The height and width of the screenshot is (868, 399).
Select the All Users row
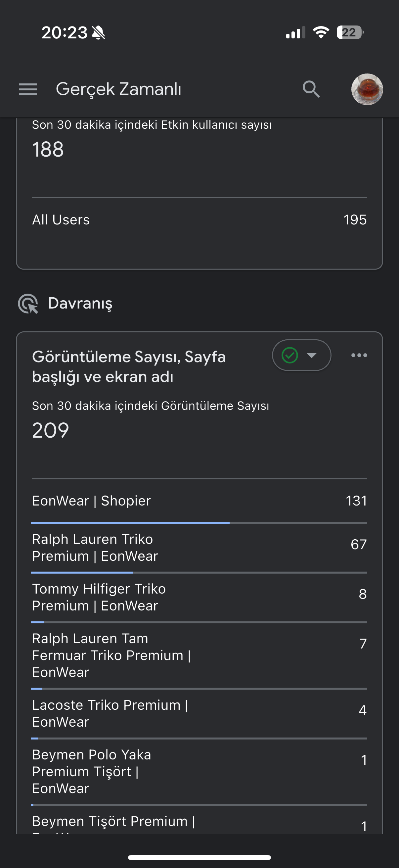tap(199, 220)
